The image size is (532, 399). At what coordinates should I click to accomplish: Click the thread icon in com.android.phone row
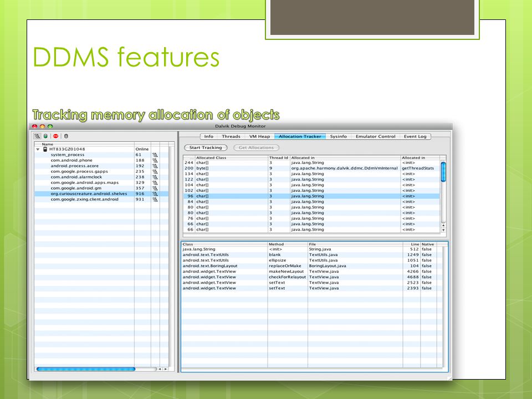[155, 161]
